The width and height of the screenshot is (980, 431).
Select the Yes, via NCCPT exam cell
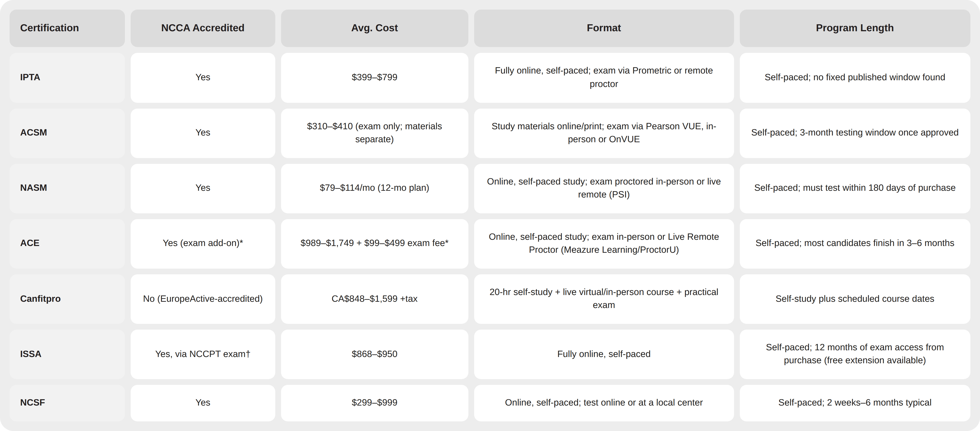[203, 354]
